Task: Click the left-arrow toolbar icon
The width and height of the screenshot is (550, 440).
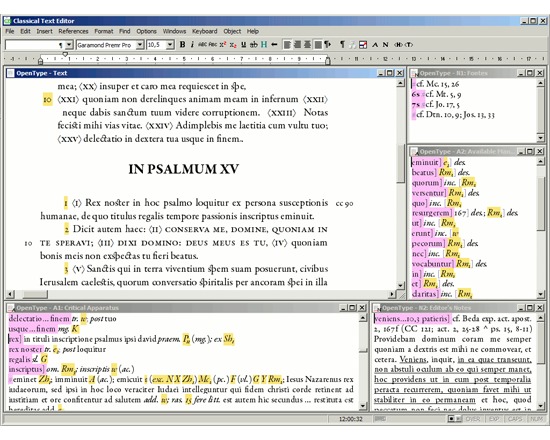Action: click(x=274, y=45)
